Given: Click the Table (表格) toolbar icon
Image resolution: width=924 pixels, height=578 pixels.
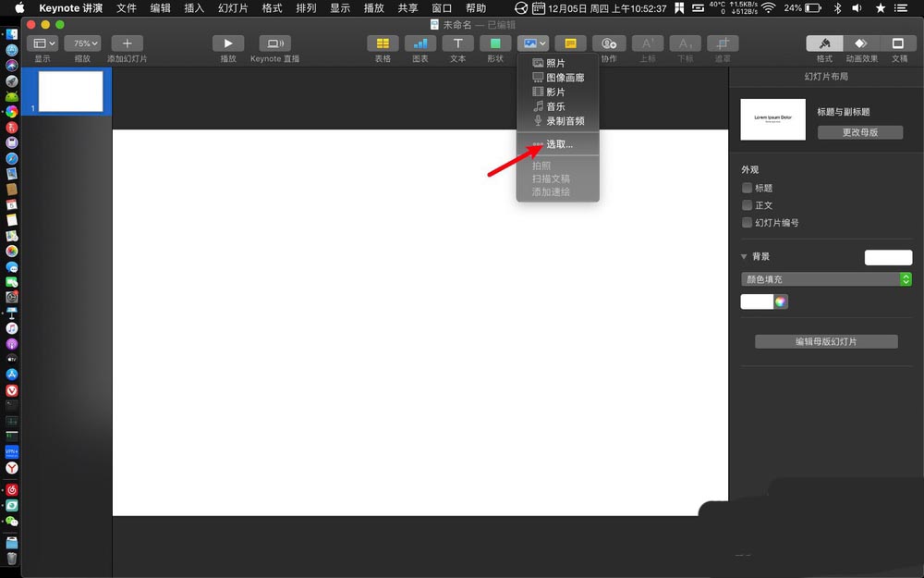Looking at the screenshot, I should pos(383,43).
